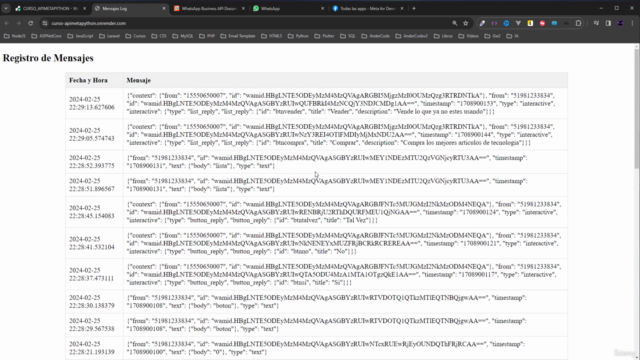Bookmark this page with the star icon

[466, 23]
